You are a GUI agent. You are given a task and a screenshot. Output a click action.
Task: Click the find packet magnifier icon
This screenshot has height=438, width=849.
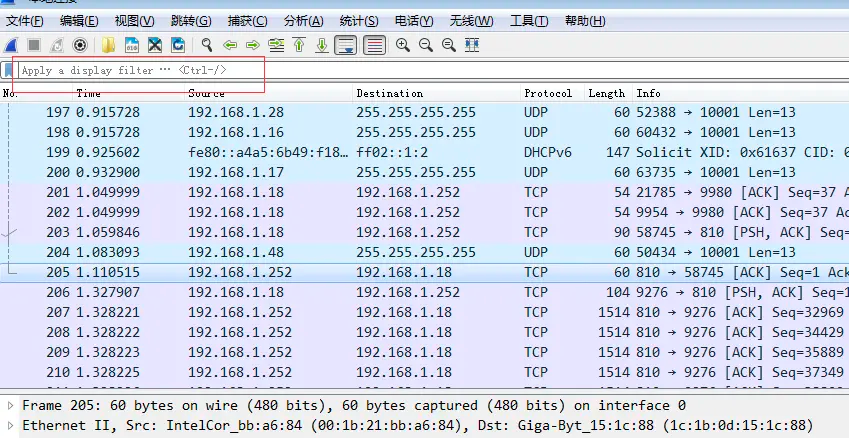tap(207, 45)
